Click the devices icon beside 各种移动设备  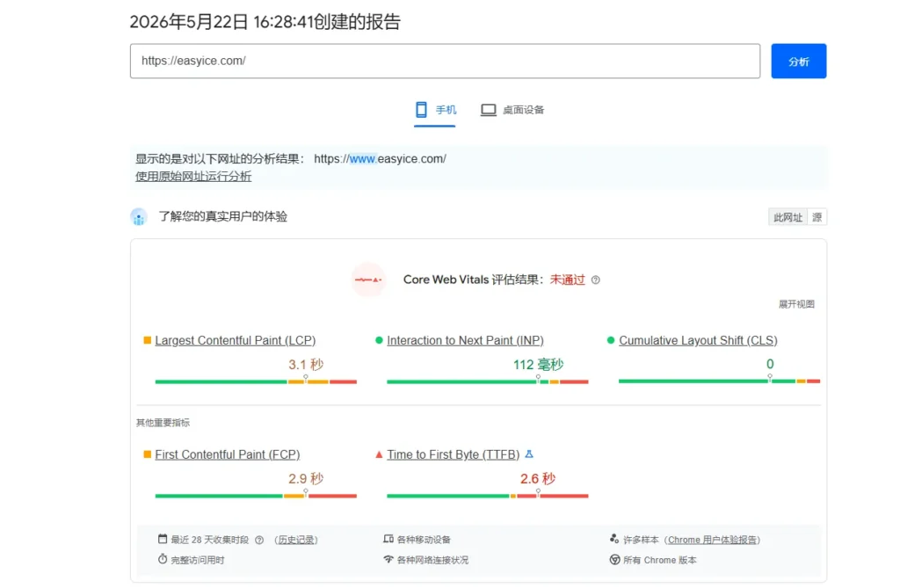[388, 539]
